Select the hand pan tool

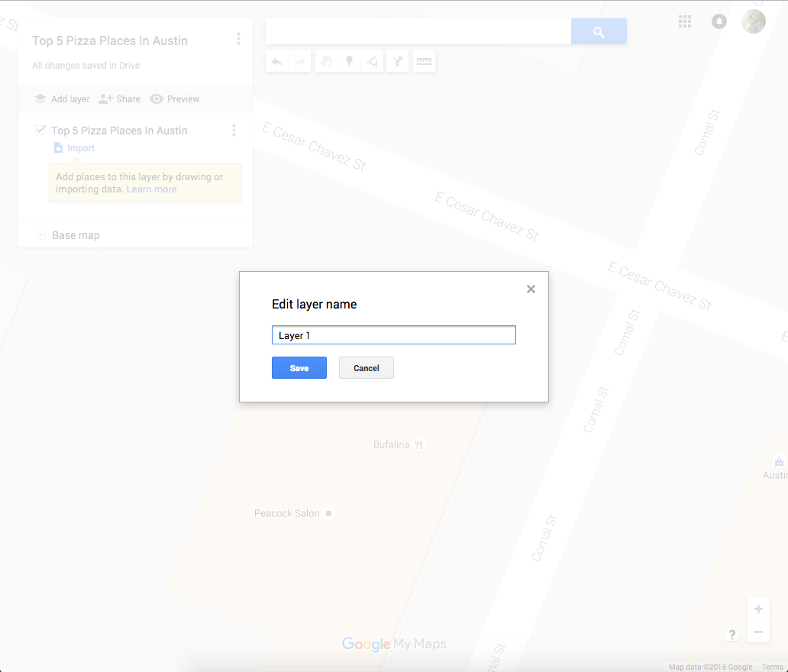[327, 61]
